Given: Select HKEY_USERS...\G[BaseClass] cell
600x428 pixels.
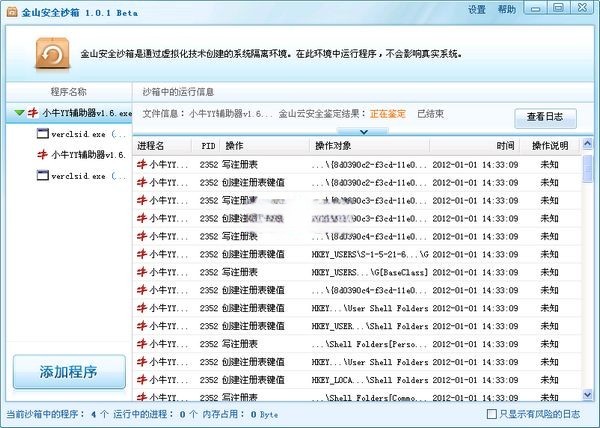Looking at the screenshot, I should (370, 272).
